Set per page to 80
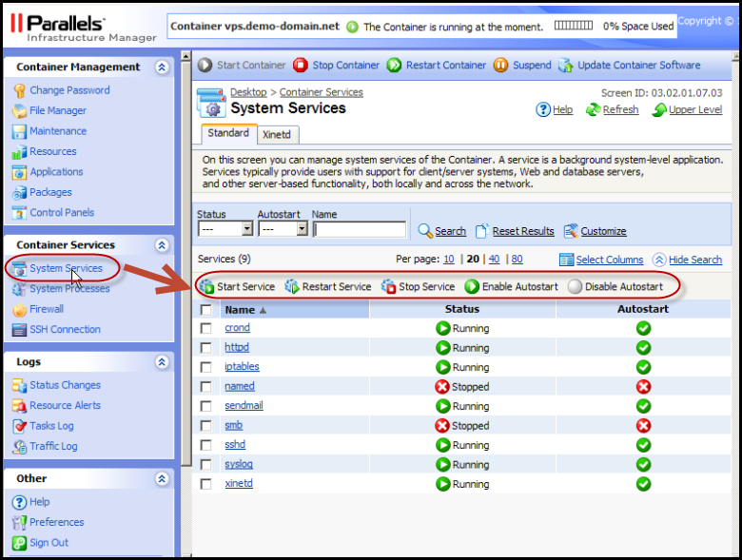 (517, 259)
